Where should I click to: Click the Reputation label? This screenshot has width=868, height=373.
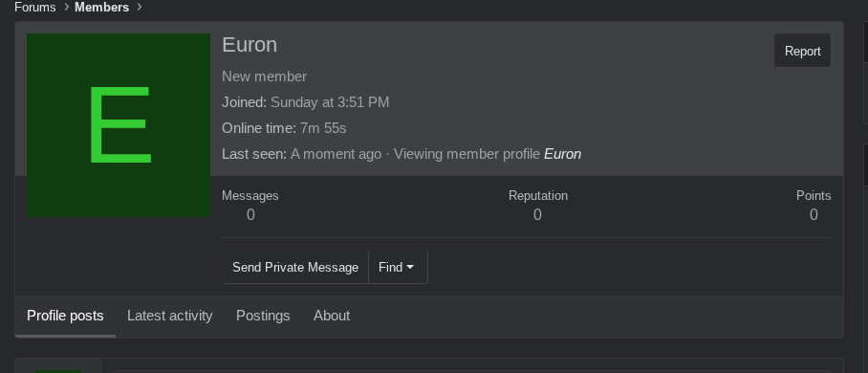tap(538, 196)
